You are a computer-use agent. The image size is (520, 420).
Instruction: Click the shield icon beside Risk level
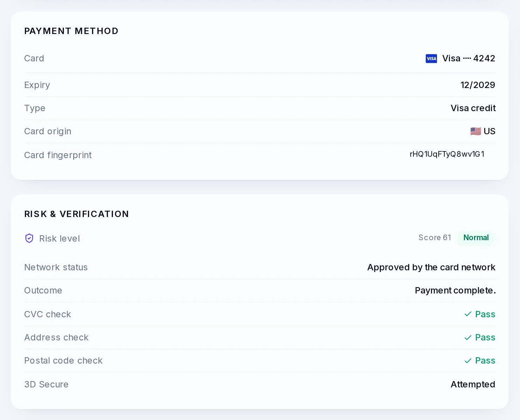pos(29,238)
